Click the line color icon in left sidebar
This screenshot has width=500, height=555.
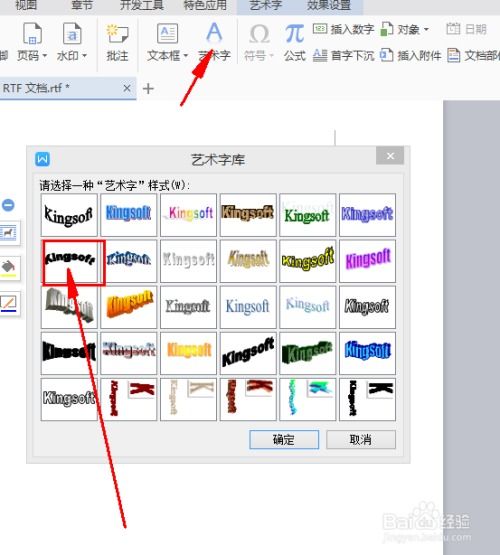(9, 303)
